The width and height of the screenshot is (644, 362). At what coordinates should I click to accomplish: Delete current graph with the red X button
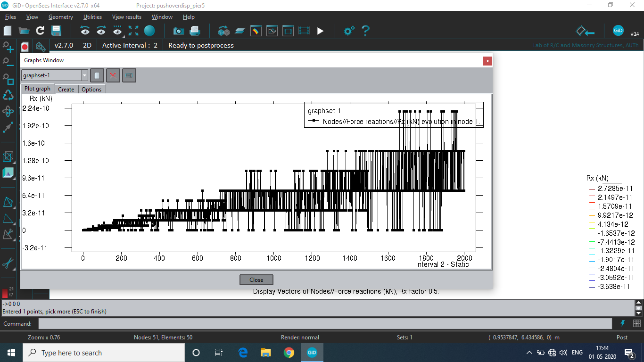(114, 75)
